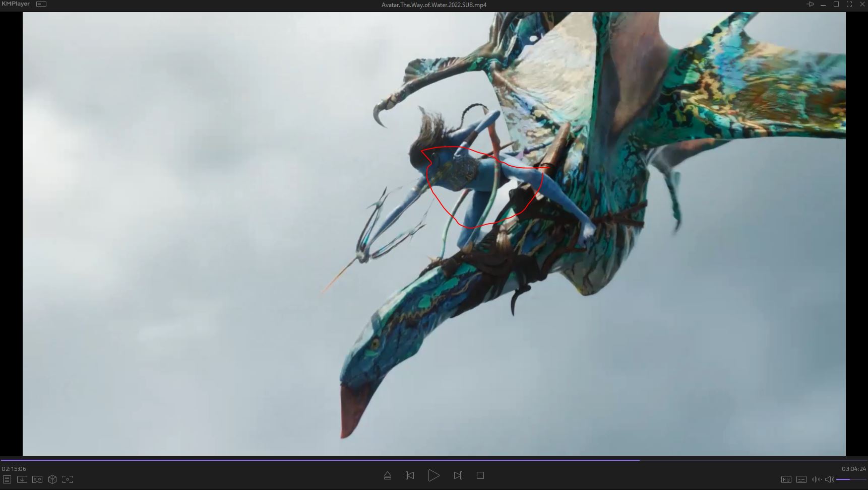Screen dimensions: 868x490
Task: Open file using the eject icon
Action: 388,475
